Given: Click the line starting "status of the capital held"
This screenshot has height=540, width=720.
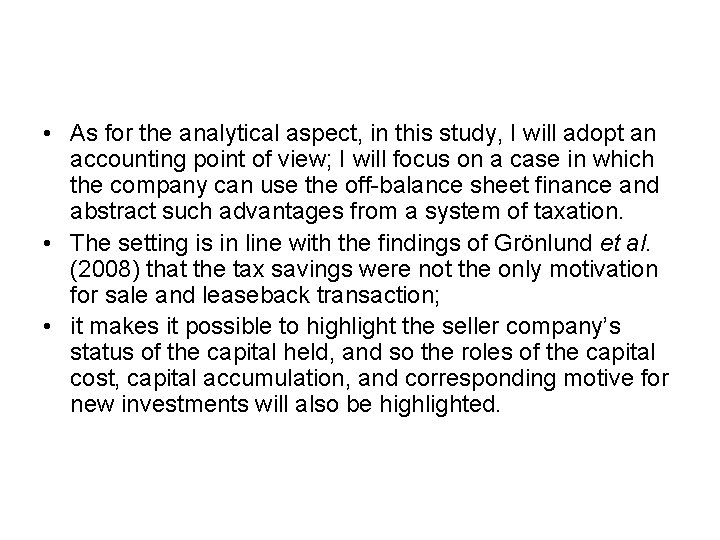Looking at the screenshot, I should coord(362,353).
